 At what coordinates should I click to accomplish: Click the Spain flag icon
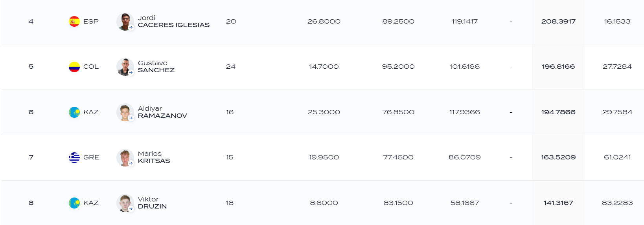(x=74, y=21)
